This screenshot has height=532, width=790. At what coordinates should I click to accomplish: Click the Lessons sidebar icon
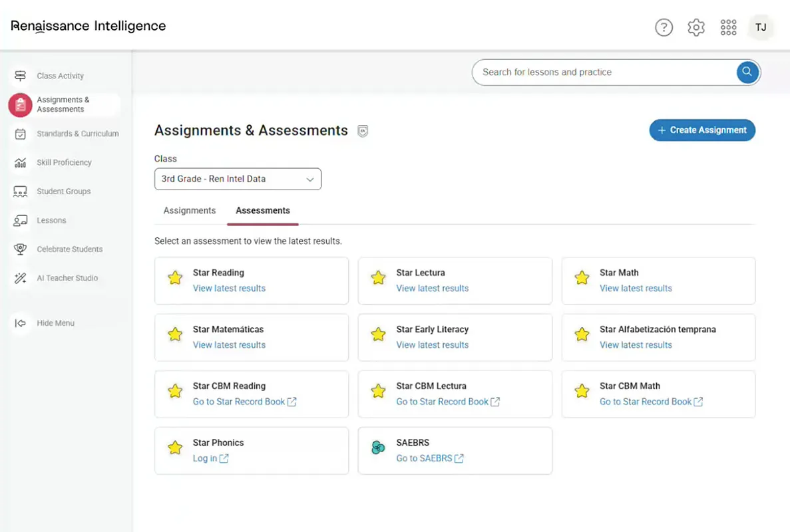[20, 221]
